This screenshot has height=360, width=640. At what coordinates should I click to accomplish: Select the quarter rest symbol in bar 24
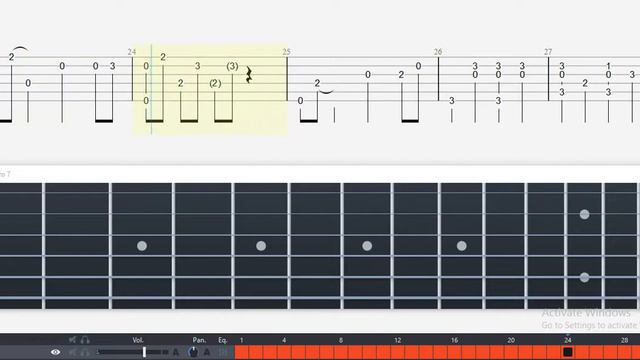point(249,75)
